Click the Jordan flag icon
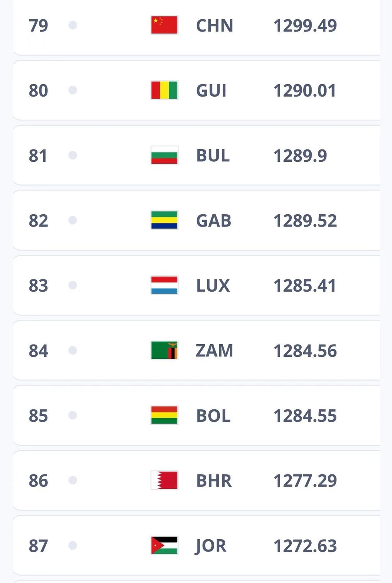The image size is (392, 583). 164,545
